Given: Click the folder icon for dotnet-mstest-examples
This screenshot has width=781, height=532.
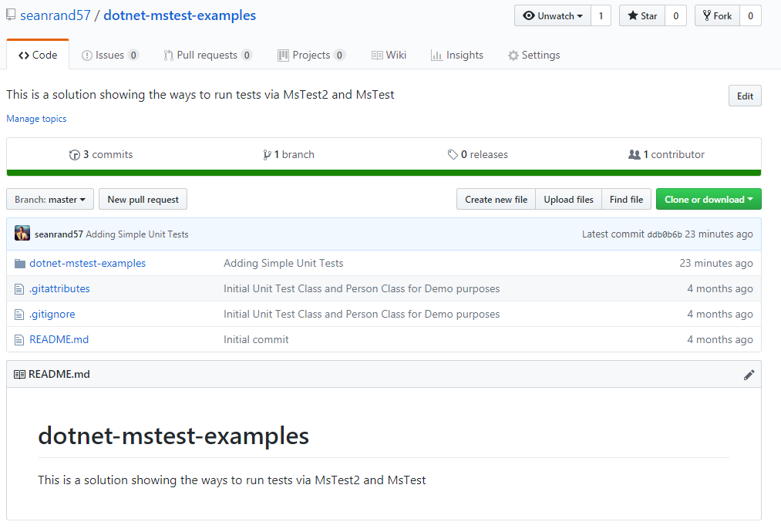Looking at the screenshot, I should coord(20,264).
